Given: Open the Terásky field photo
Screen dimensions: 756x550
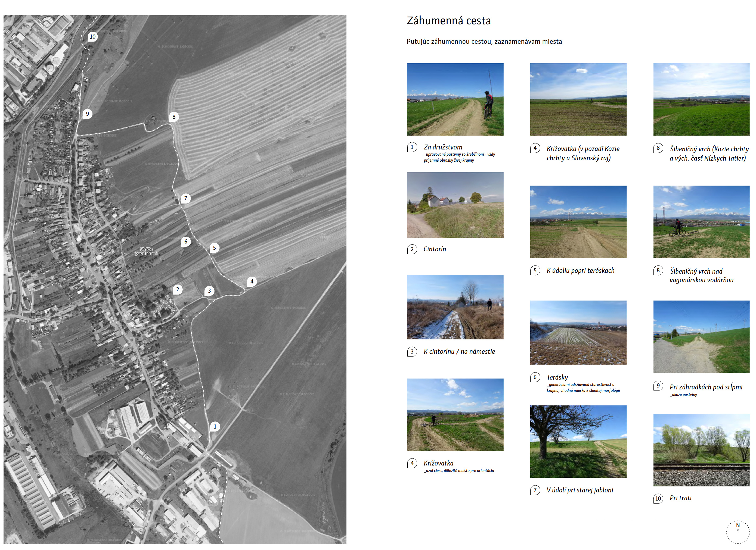Looking at the screenshot, I should [x=578, y=332].
